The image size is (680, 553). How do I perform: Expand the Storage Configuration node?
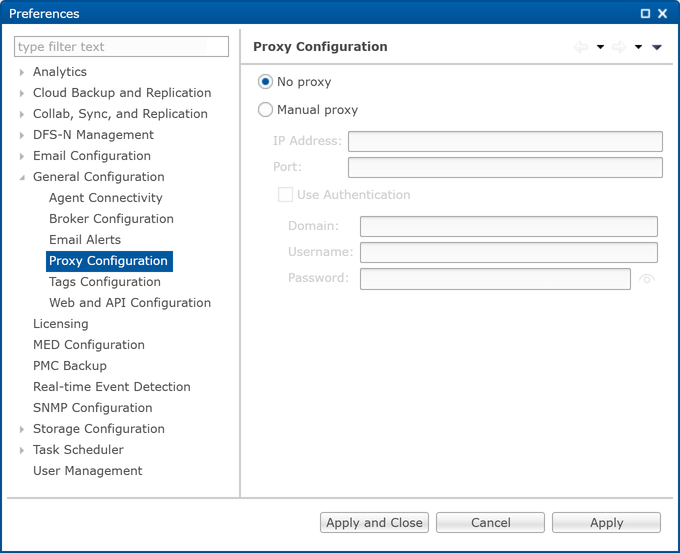(22, 429)
